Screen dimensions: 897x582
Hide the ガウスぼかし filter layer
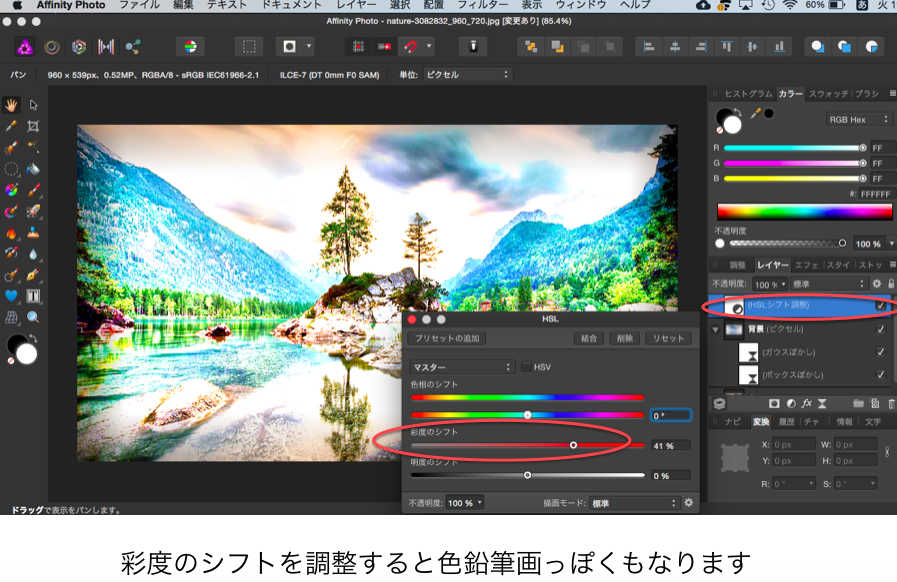(880, 352)
